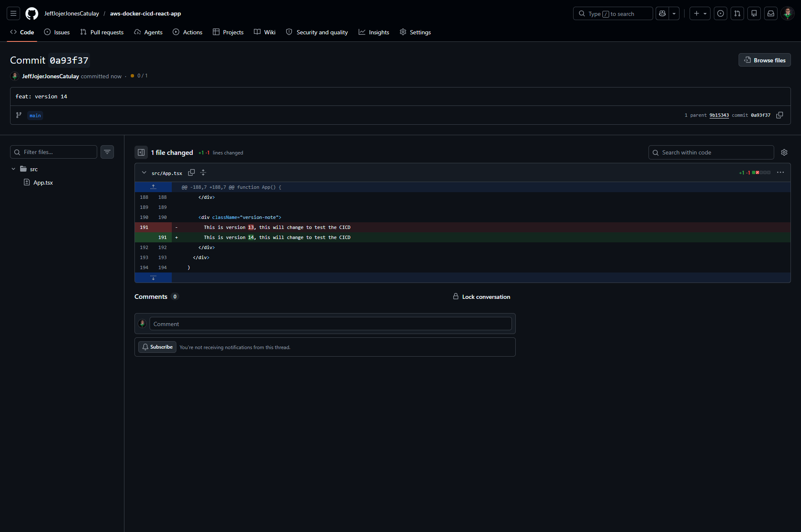This screenshot has height=532, width=801.
Task: Open the issues icon in the header
Action: coord(721,13)
